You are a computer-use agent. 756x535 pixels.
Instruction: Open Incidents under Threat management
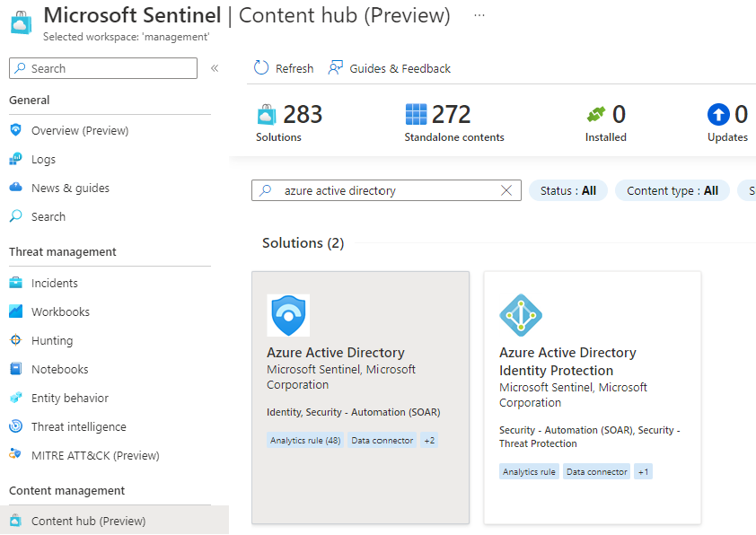click(55, 284)
